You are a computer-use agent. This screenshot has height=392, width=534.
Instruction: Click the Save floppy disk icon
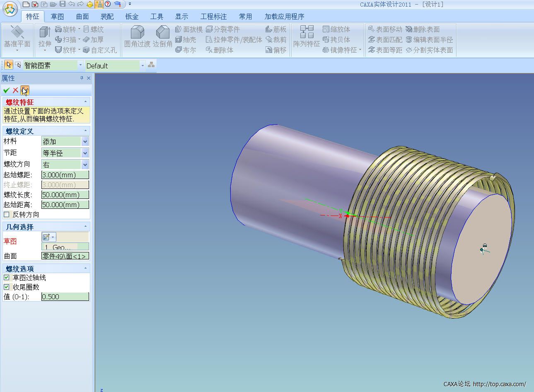point(63,4)
